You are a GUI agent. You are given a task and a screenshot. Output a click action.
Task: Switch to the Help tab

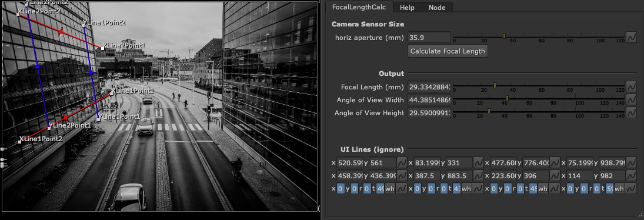point(407,8)
